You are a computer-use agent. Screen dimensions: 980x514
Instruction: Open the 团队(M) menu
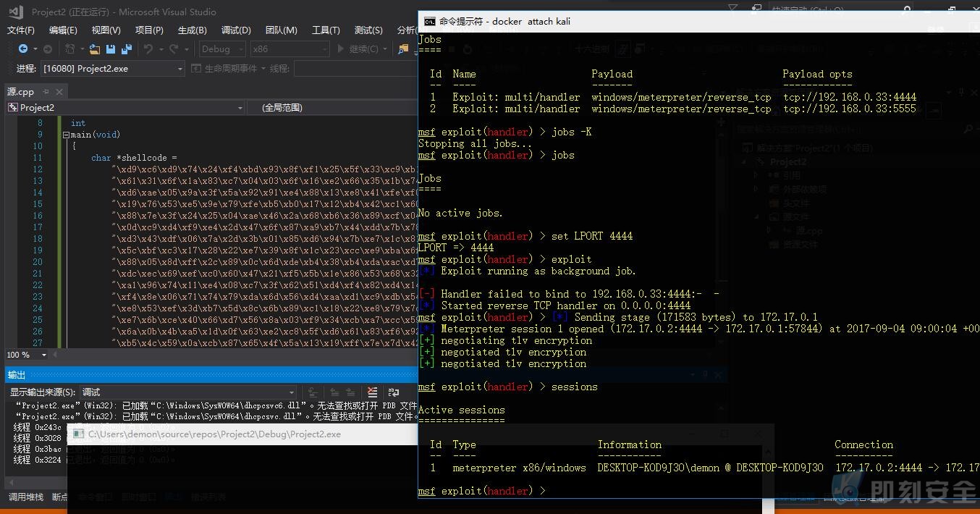281,30
